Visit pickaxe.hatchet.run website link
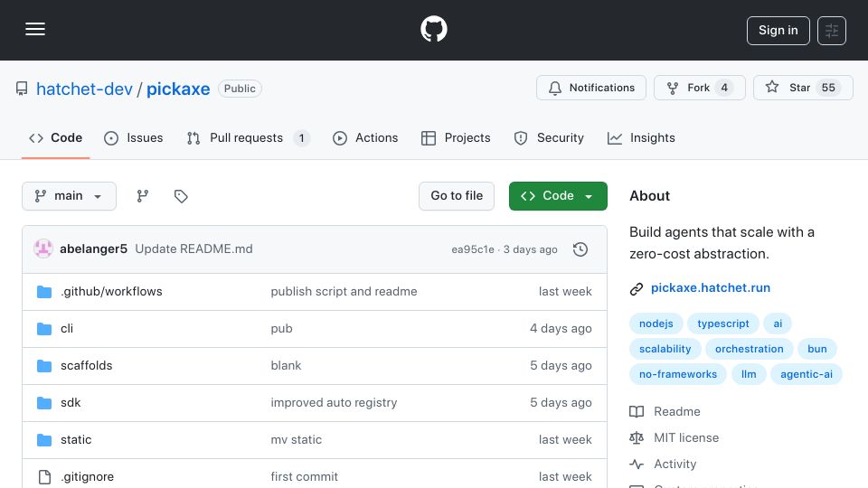 tap(711, 287)
